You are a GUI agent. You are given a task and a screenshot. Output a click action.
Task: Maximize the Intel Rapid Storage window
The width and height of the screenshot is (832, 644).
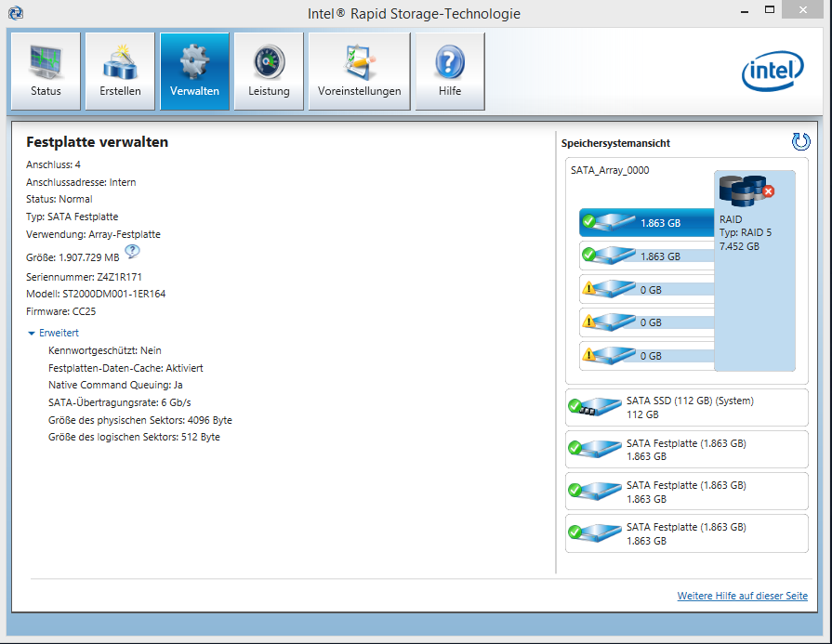click(770, 10)
